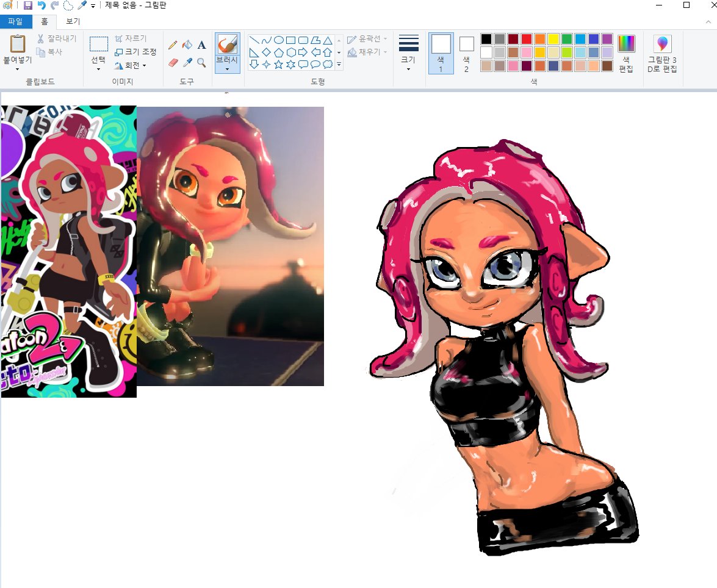The height and width of the screenshot is (588, 717).
Task: Open the Outline dropdown (윤곽선)
Action: tap(367, 39)
